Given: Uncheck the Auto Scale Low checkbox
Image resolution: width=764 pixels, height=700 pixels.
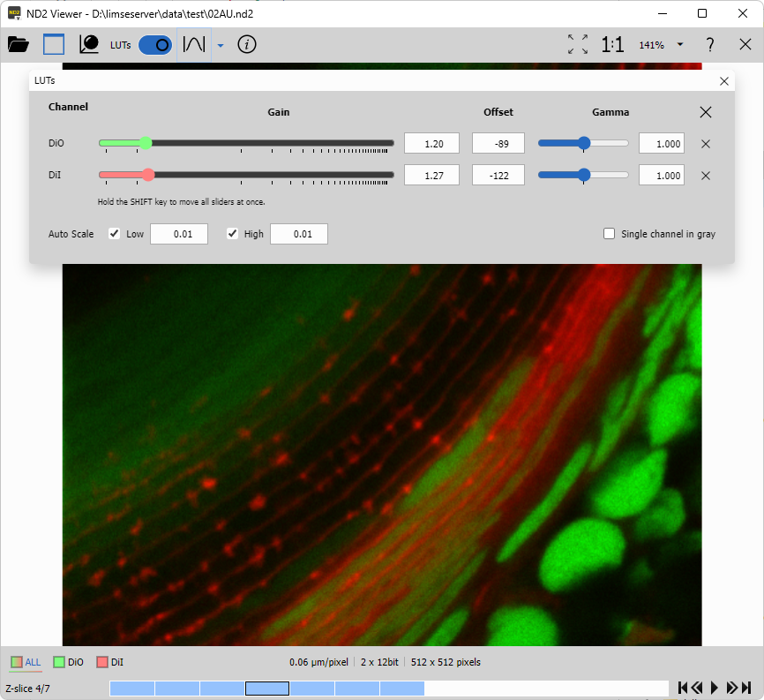Looking at the screenshot, I should 114,234.
